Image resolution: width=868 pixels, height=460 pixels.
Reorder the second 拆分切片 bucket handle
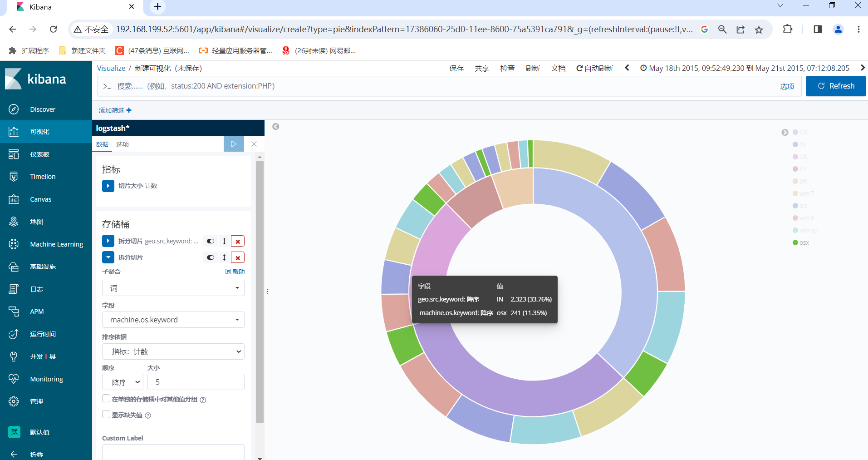[x=224, y=257]
